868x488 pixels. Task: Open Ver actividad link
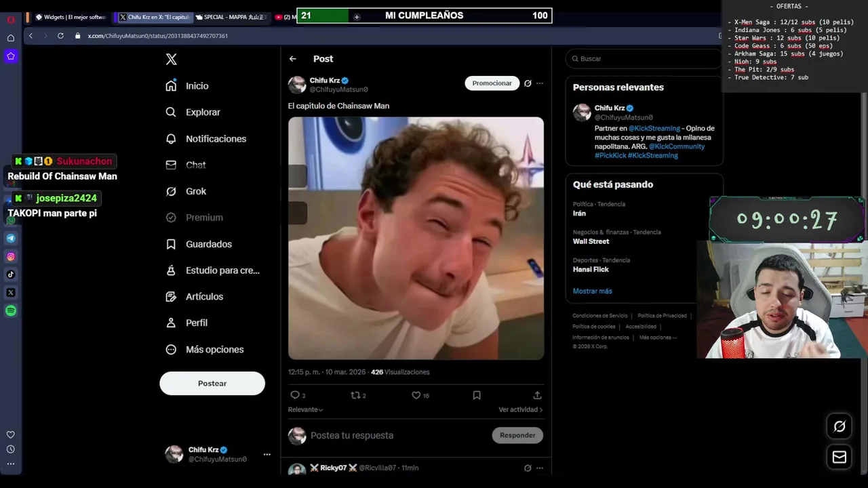pos(521,410)
